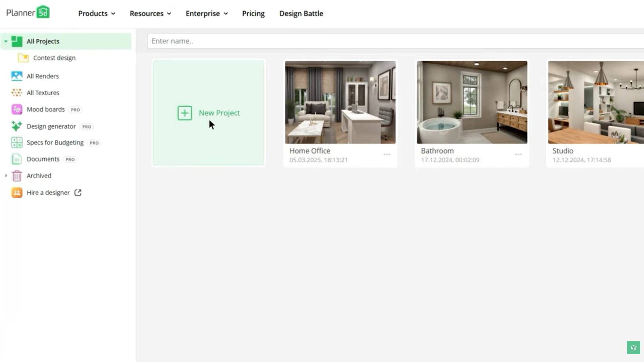The width and height of the screenshot is (644, 362).
Task: Open the Mood boards section
Action: (x=46, y=109)
